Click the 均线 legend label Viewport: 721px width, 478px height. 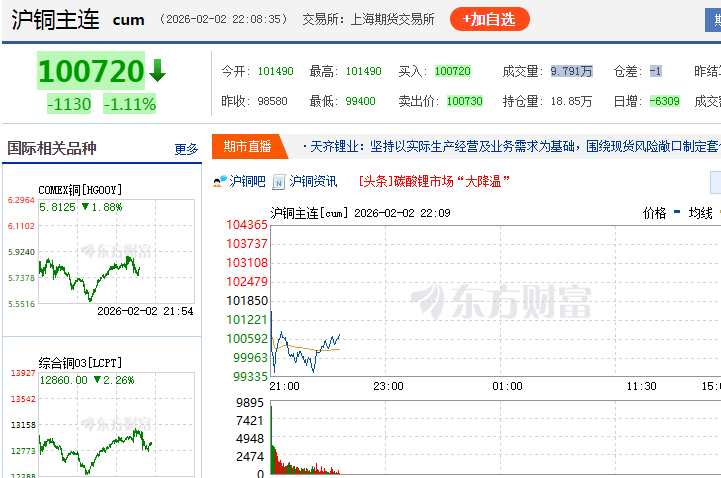pyautogui.click(x=700, y=213)
